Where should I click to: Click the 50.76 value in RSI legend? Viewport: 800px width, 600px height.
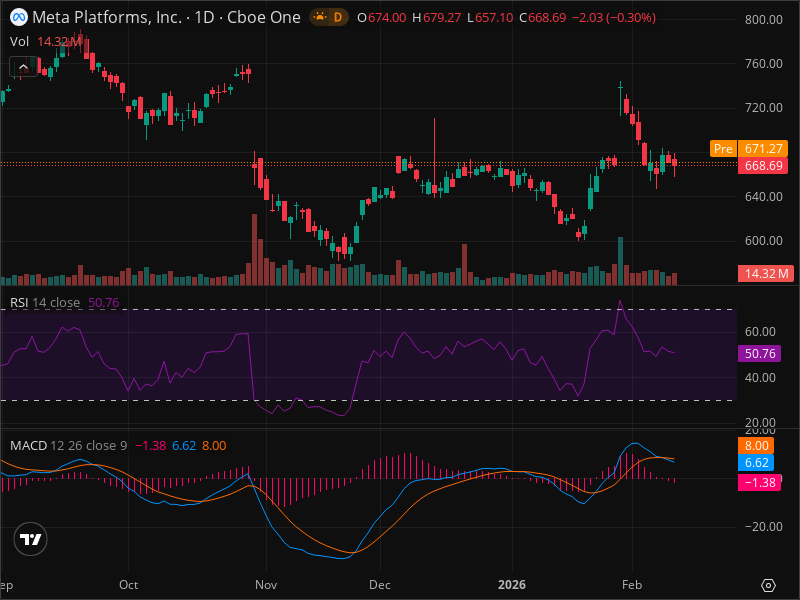point(104,303)
